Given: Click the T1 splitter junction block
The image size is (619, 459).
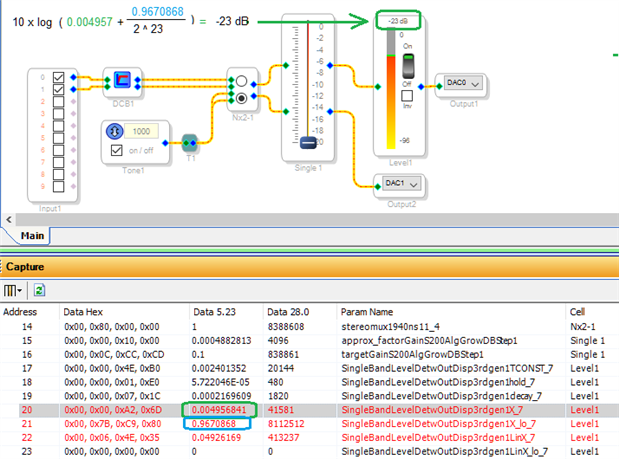Looking at the screenshot, I should (190, 143).
